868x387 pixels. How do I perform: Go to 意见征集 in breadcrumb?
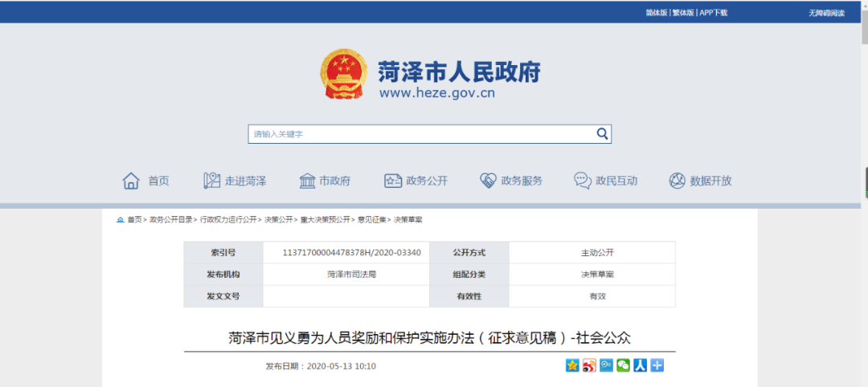[x=372, y=220]
